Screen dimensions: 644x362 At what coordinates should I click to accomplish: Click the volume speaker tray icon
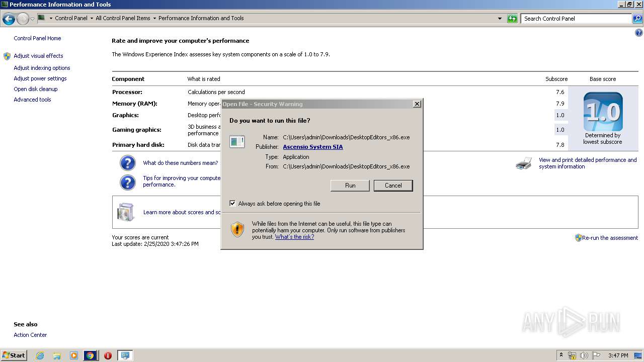coord(584,355)
